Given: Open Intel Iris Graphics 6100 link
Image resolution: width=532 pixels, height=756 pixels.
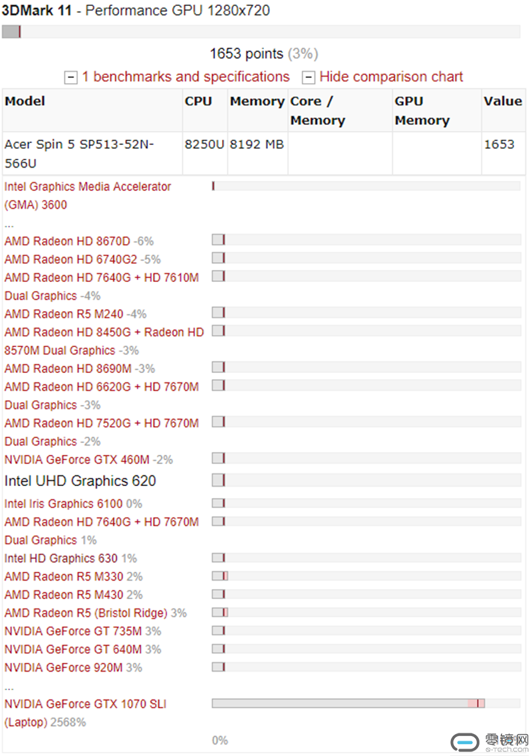Looking at the screenshot, I should (63, 504).
